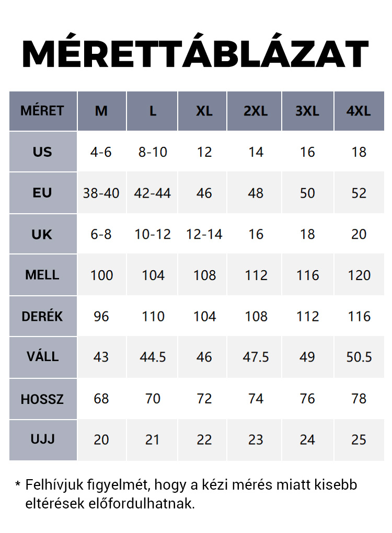Select the 4XL size column header
The height and width of the screenshot is (533, 392).
click(x=359, y=111)
